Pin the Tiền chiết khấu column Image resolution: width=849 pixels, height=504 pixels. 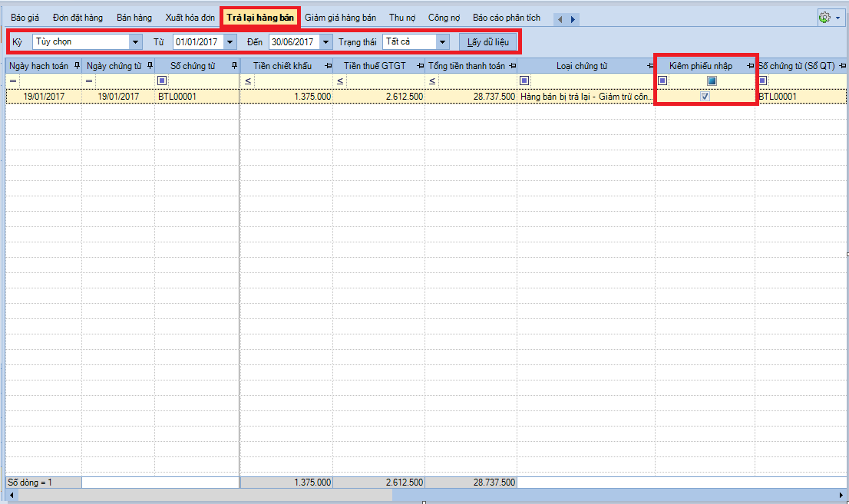[x=328, y=66]
